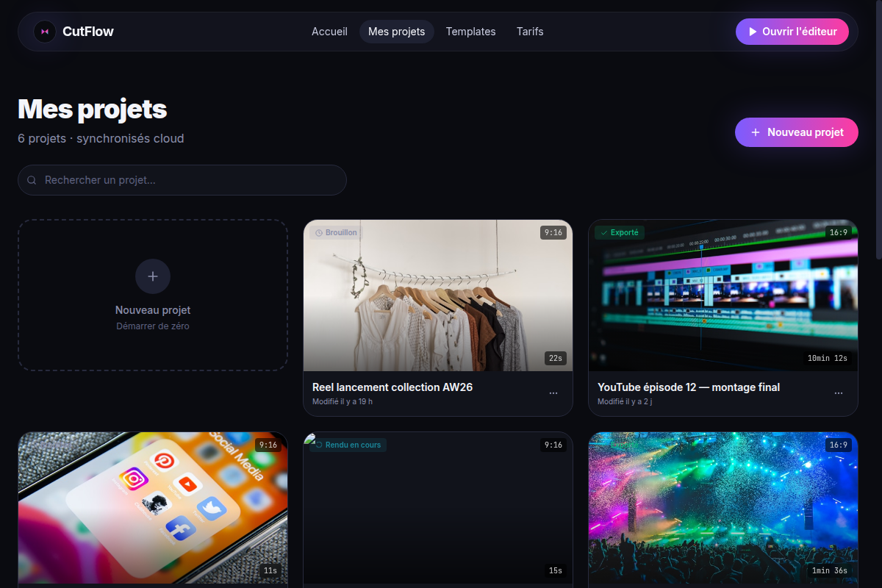Click the search magnifier icon
The image size is (882, 588).
point(32,180)
